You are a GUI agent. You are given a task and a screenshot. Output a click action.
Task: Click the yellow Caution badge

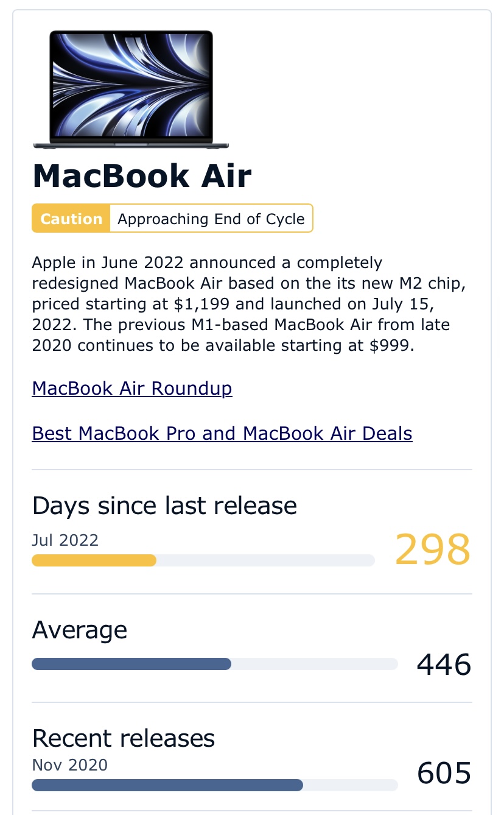(71, 219)
